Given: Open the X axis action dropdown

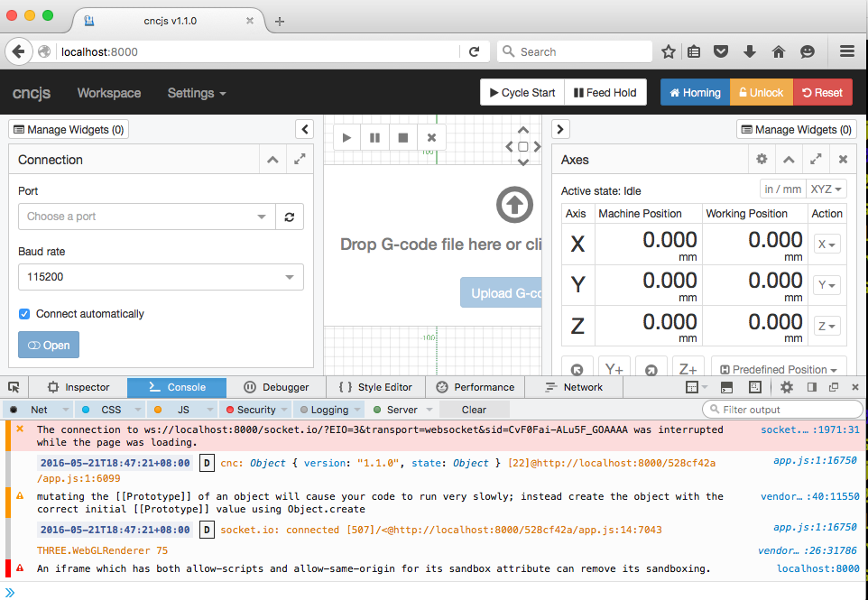Looking at the screenshot, I should pyautogui.click(x=826, y=245).
